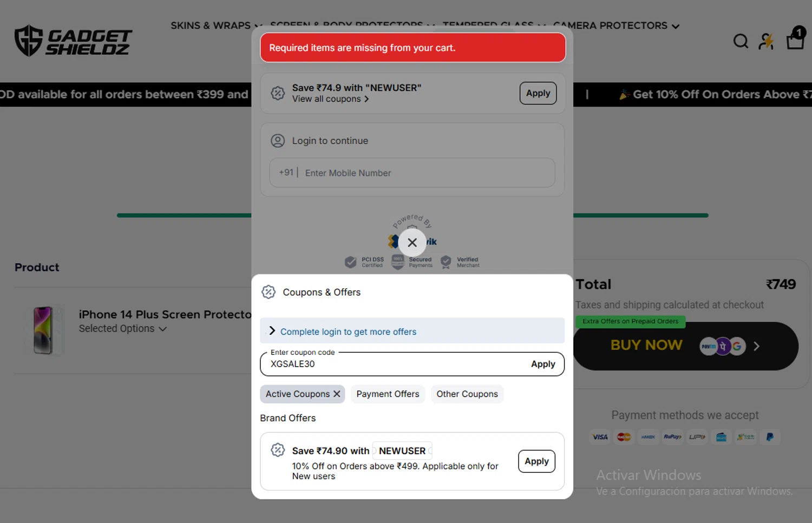Apply the entered XGSALE30 coupon code
The image size is (812, 523).
click(x=543, y=364)
